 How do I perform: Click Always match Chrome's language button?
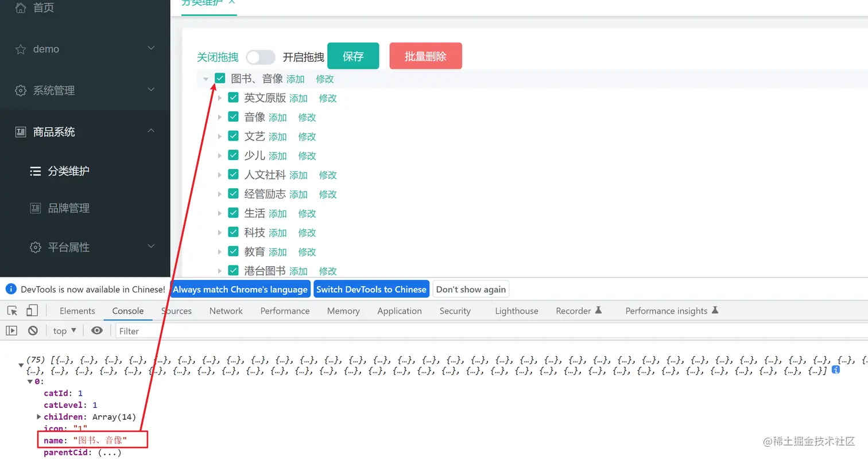240,289
